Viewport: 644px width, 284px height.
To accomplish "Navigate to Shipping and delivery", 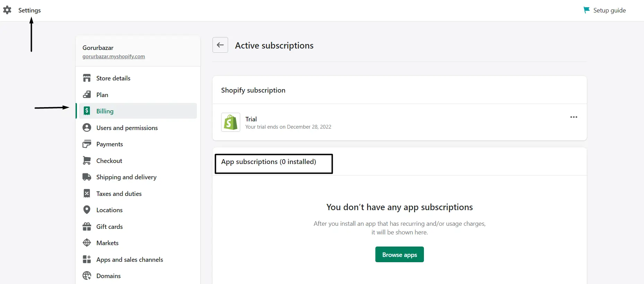I will 138,177.
